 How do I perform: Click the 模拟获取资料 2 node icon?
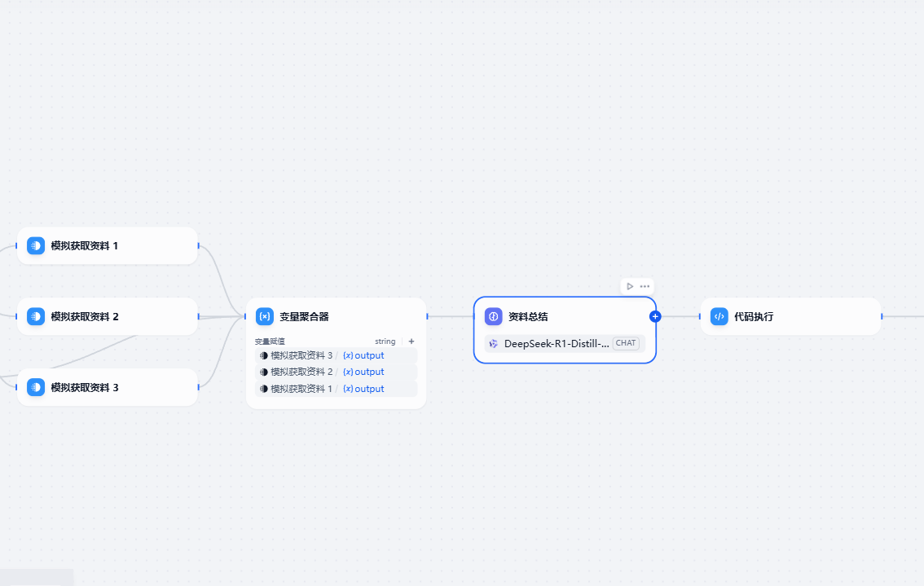36,316
